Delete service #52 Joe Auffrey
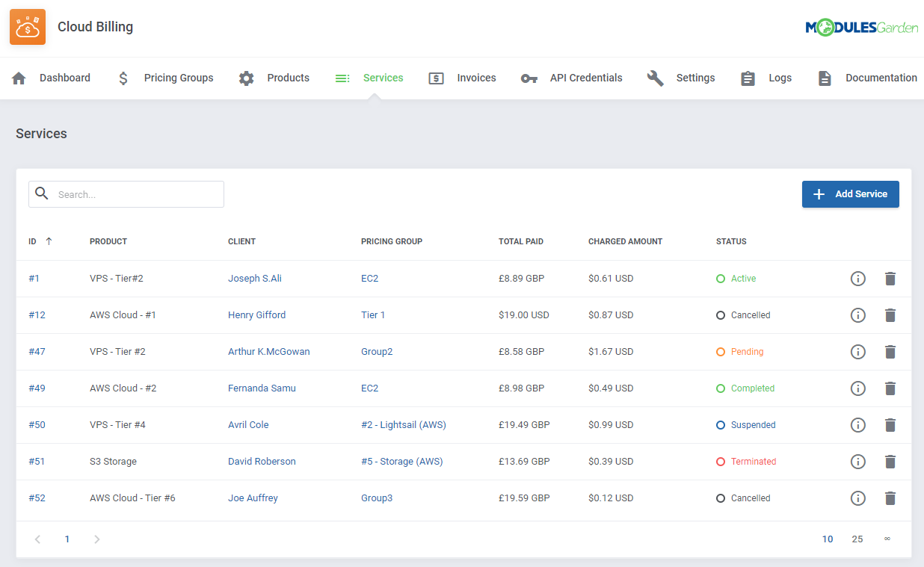 (890, 498)
